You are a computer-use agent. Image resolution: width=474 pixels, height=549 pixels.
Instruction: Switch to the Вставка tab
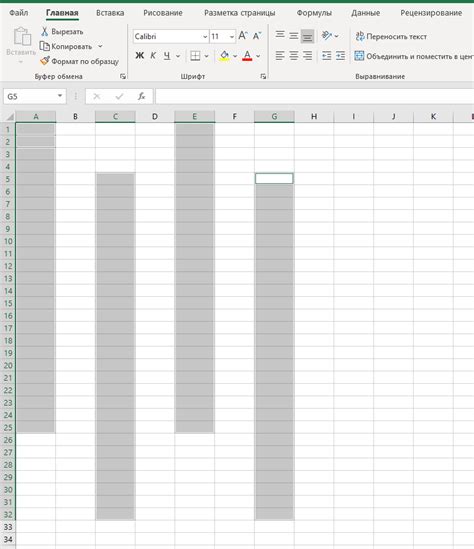(110, 13)
